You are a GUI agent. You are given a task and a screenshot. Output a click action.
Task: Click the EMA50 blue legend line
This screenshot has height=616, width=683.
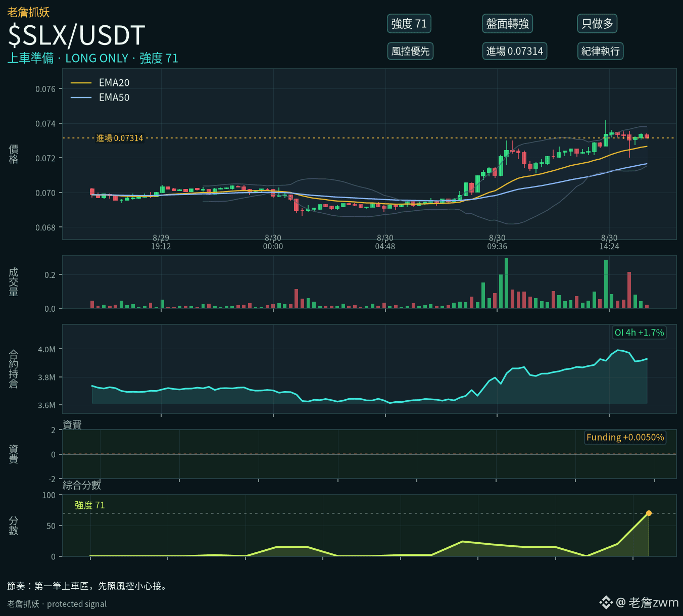coord(81,98)
